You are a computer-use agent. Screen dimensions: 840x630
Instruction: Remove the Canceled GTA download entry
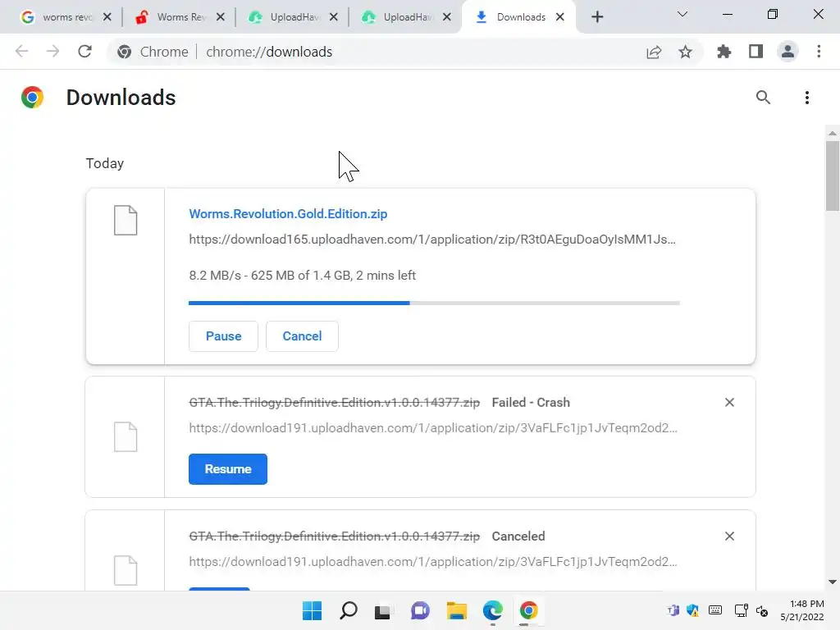coord(729,536)
